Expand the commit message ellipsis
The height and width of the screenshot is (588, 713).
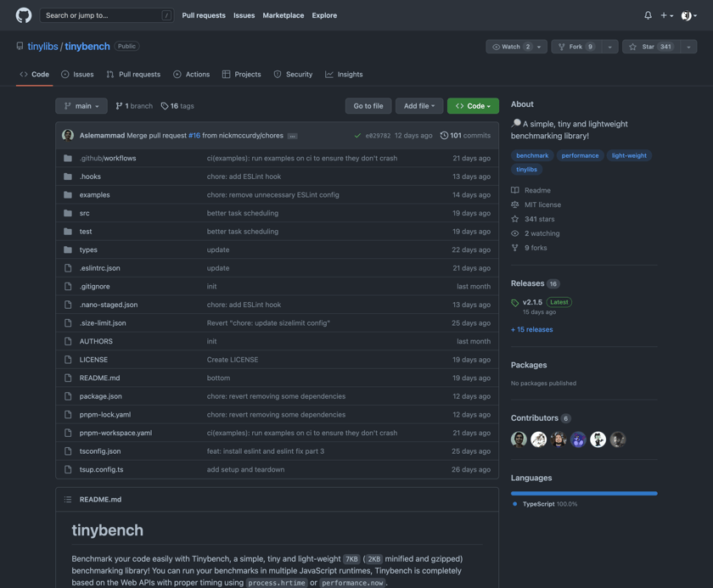tap(292, 136)
